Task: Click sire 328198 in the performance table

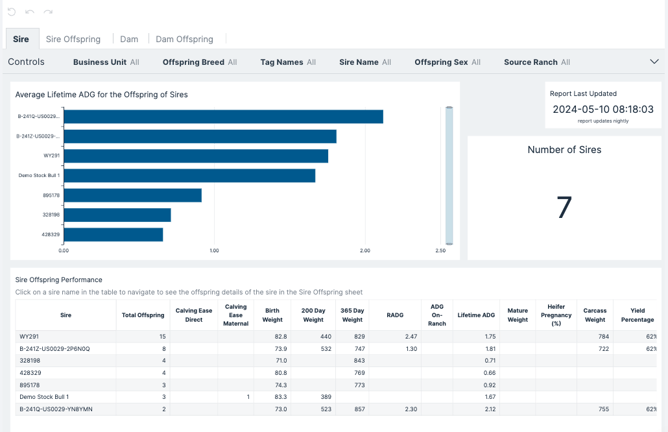Action: pos(30,361)
